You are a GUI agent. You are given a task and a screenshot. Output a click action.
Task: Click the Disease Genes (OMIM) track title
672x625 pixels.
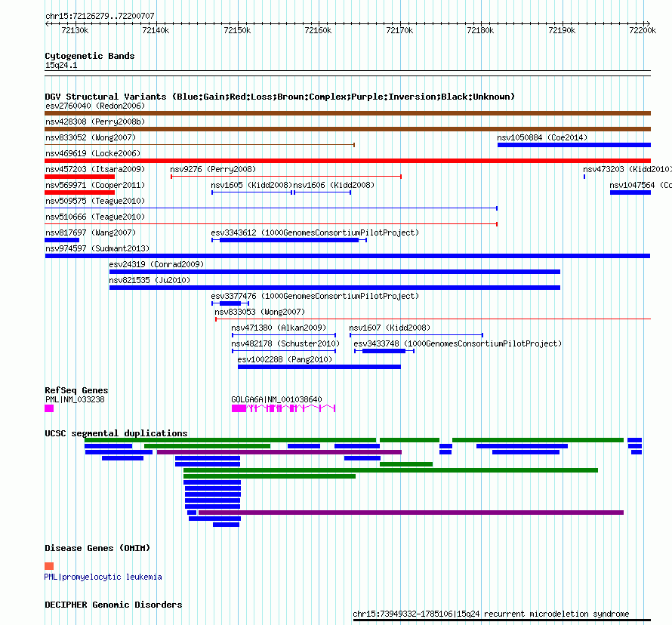point(97,548)
